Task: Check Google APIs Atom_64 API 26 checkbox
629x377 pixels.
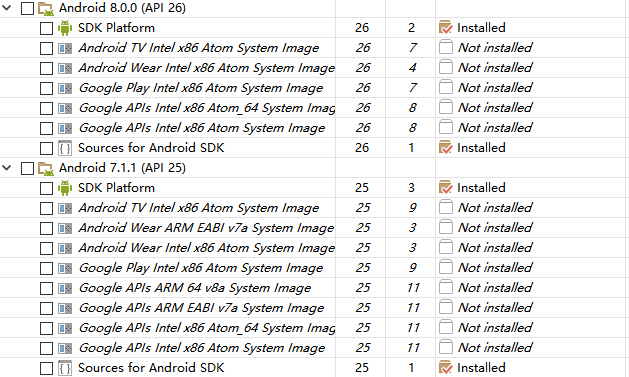Action: point(47,108)
